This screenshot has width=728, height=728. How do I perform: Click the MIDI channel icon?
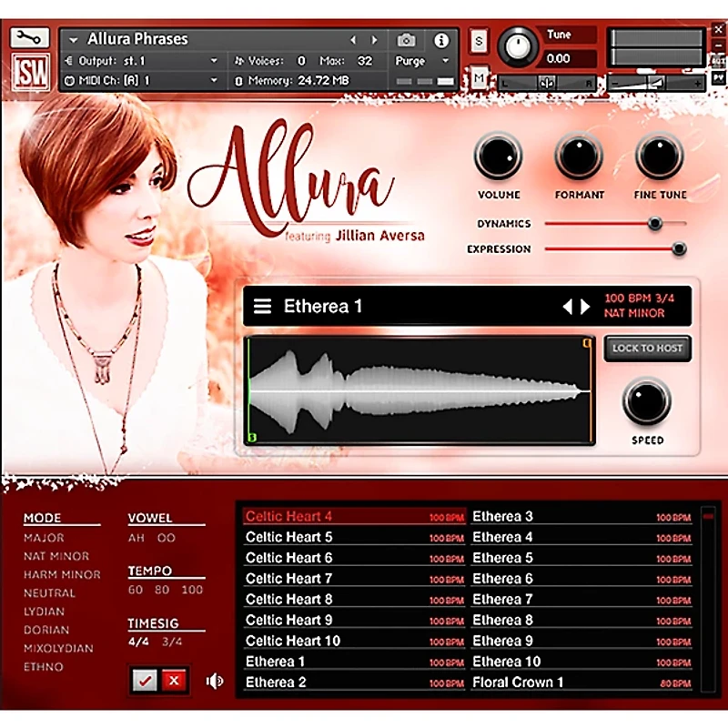tap(69, 81)
